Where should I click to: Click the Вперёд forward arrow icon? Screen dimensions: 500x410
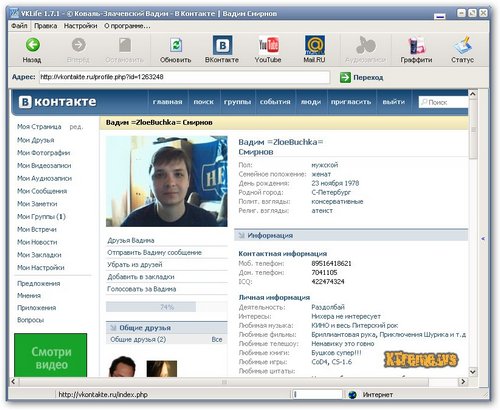(78, 45)
